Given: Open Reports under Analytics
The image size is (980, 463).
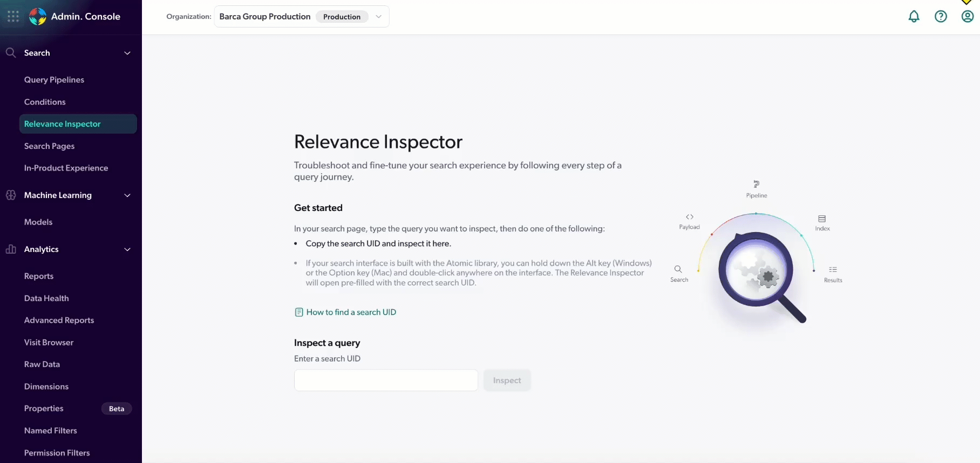Looking at the screenshot, I should [x=39, y=276].
